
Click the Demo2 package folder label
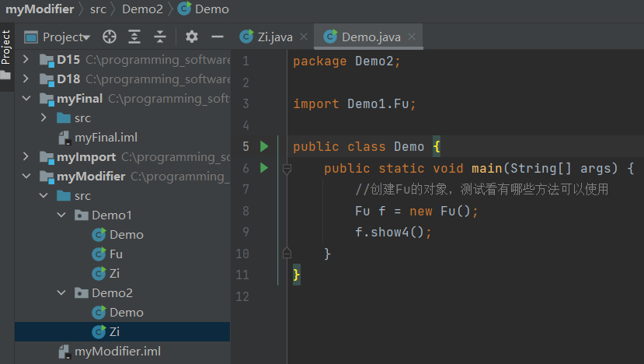112,293
